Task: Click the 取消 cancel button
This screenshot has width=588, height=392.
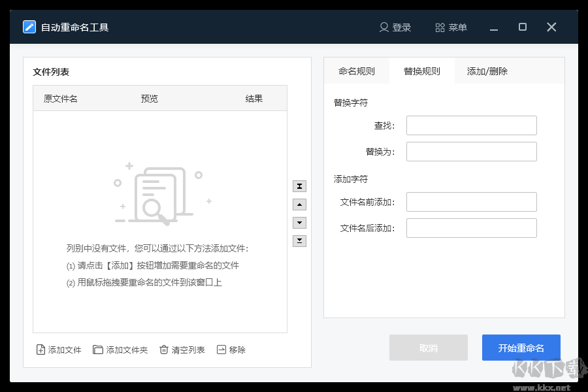Action: [x=429, y=347]
